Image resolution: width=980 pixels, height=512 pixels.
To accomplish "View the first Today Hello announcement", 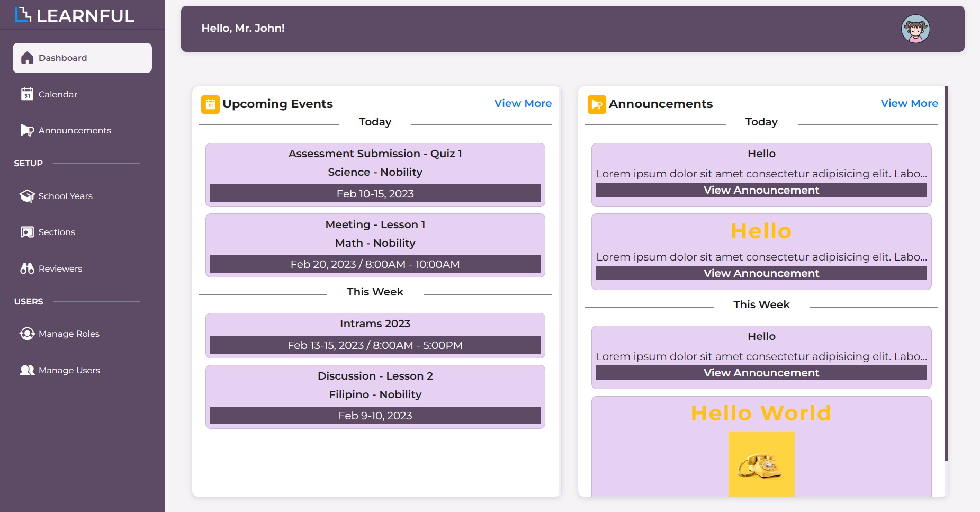I will pyautogui.click(x=761, y=190).
